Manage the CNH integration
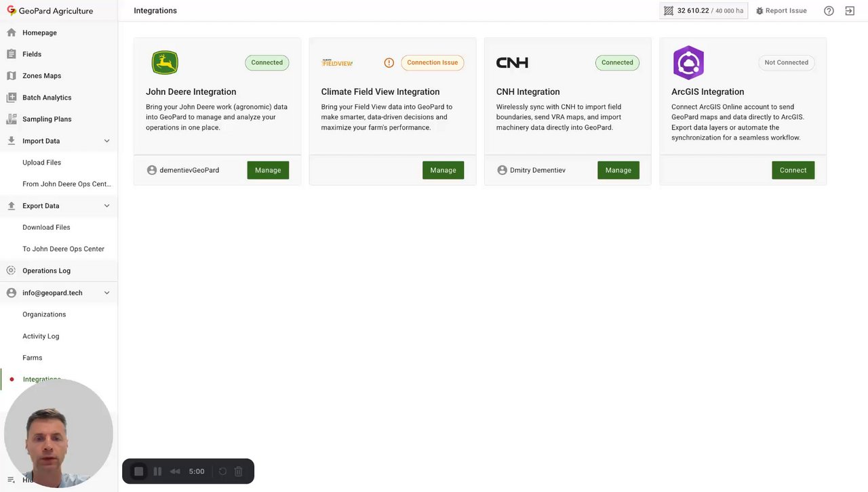868x492 pixels. 618,170
